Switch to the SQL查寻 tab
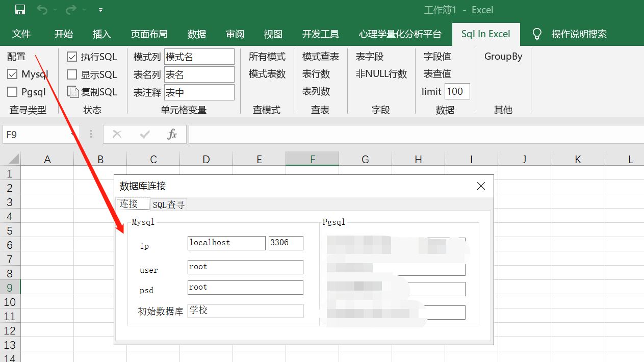The image size is (644, 362). (168, 204)
